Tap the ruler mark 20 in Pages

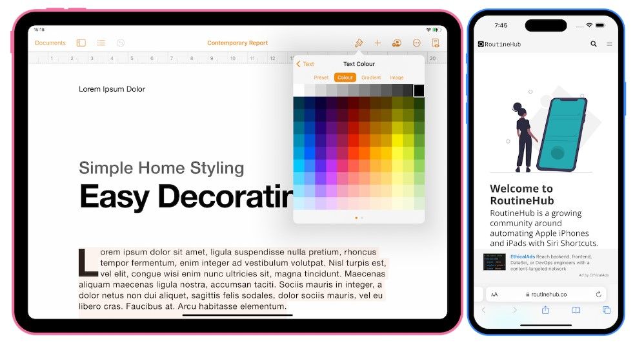pos(432,58)
